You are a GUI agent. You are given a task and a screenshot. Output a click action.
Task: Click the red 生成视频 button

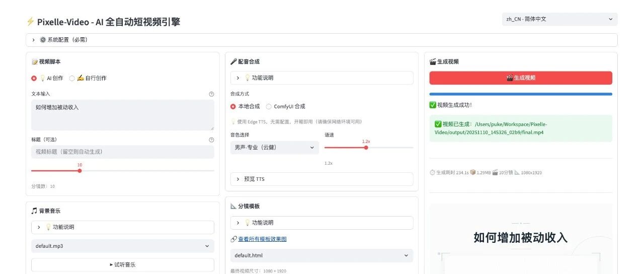[x=521, y=78]
